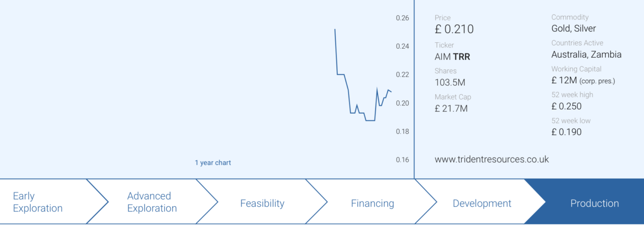Viewport: 644px width, 238px height.
Task: Click the Feasibility stage step
Action: tap(262, 203)
